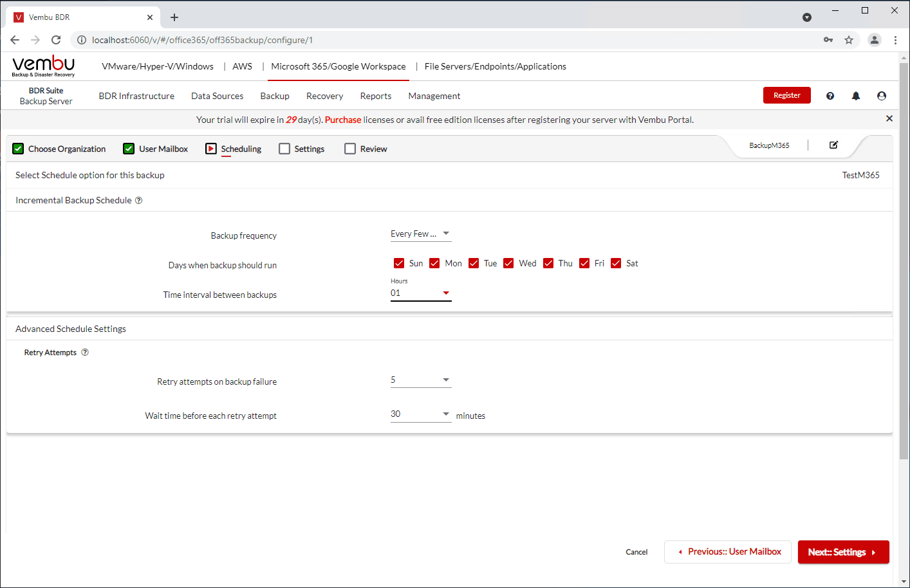Click the Review step checkbox
The image size is (910, 588).
coord(350,149)
